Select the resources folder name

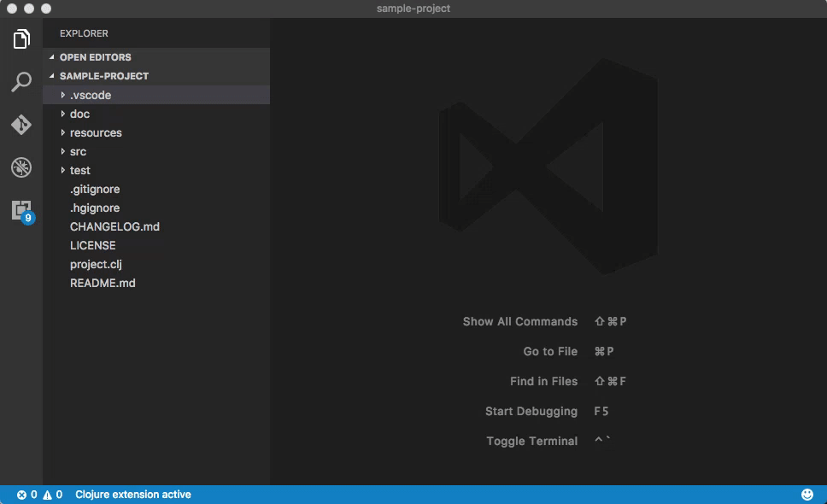point(96,133)
